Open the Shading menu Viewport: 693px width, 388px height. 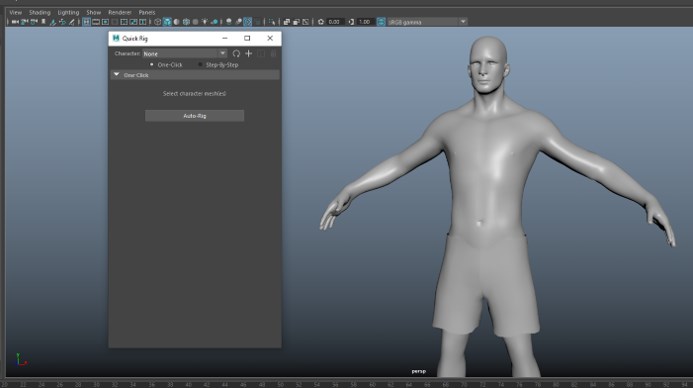point(40,12)
